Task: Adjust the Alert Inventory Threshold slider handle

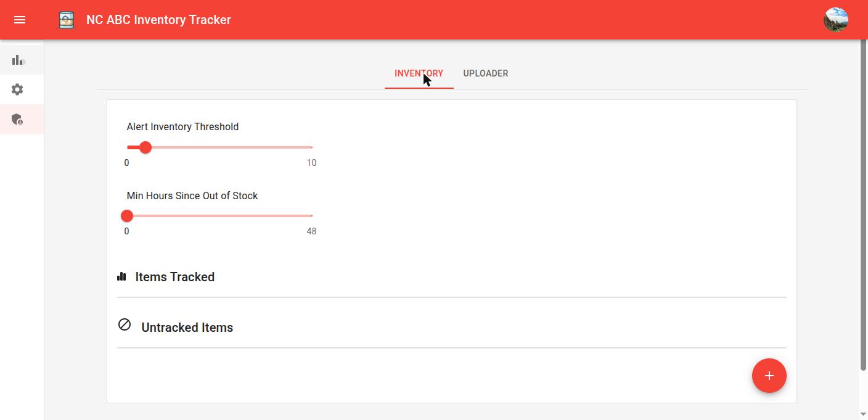Action: (145, 147)
